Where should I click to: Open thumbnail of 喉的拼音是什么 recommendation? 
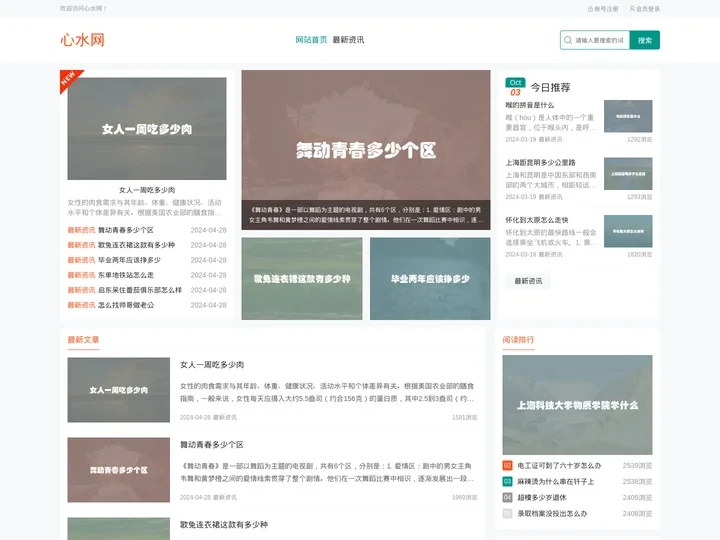[628, 116]
